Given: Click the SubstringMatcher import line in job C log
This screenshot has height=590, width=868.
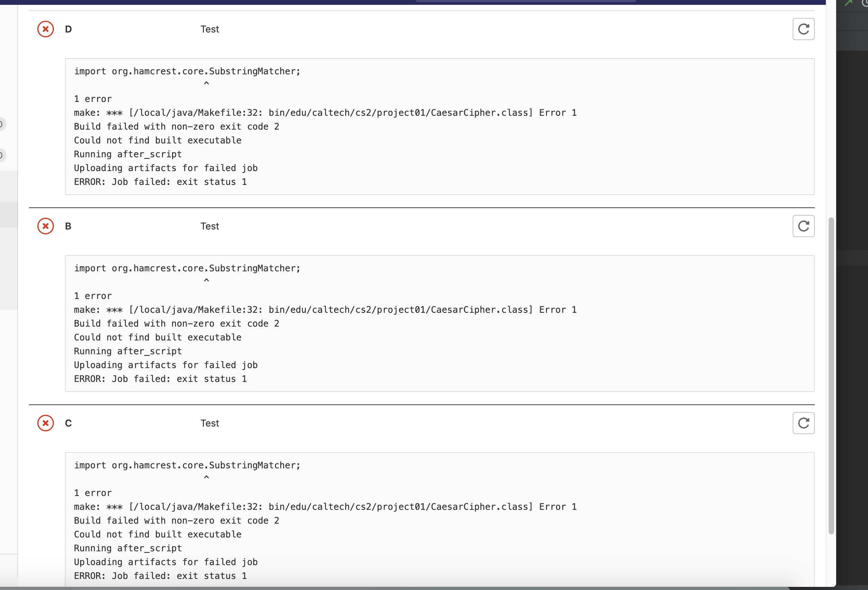Looking at the screenshot, I should (187, 465).
